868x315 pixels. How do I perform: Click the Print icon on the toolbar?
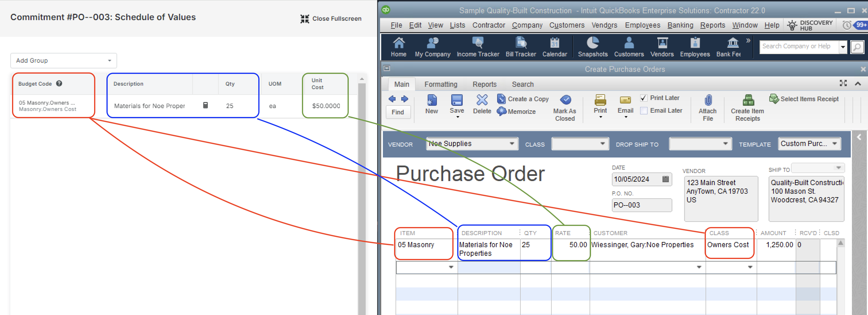[599, 101]
